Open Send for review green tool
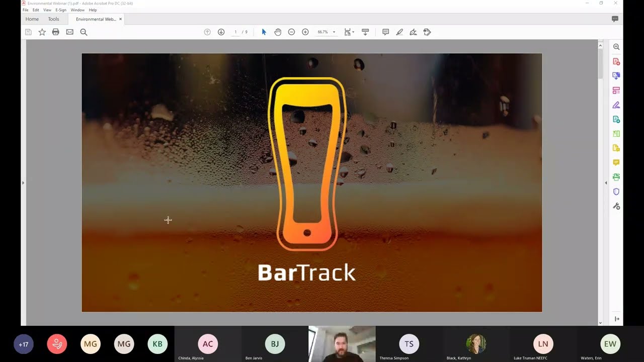 pos(616,120)
